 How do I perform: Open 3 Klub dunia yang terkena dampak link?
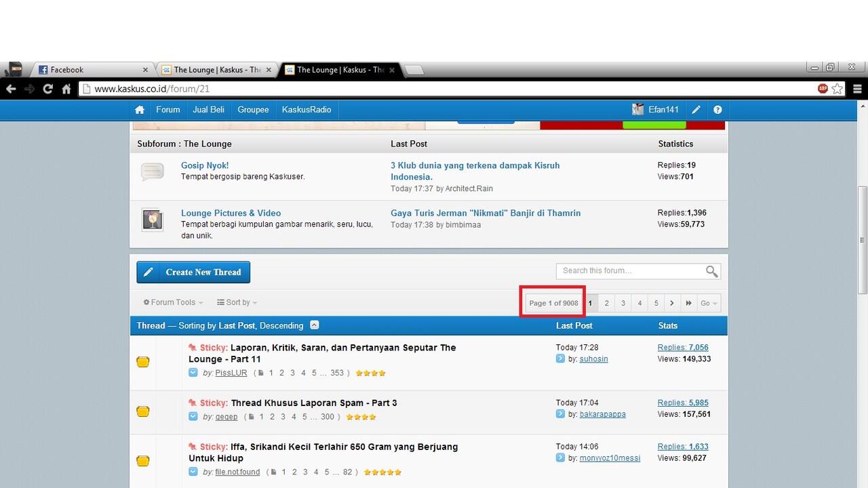coord(475,171)
